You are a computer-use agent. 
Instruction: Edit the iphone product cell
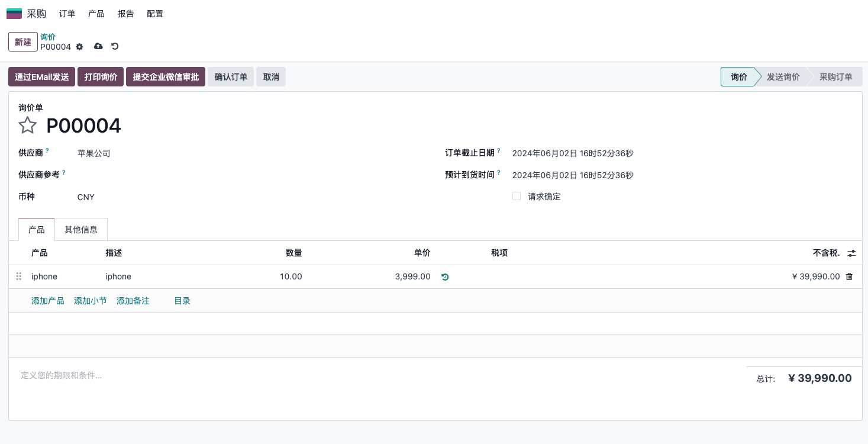click(63, 276)
